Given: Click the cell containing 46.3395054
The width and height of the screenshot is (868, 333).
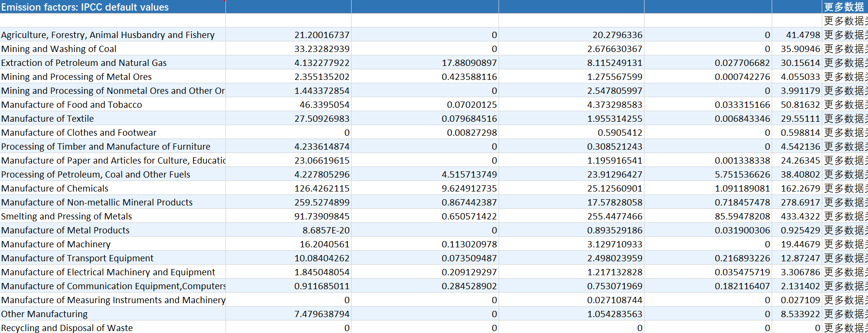Looking at the screenshot, I should click(x=289, y=104).
